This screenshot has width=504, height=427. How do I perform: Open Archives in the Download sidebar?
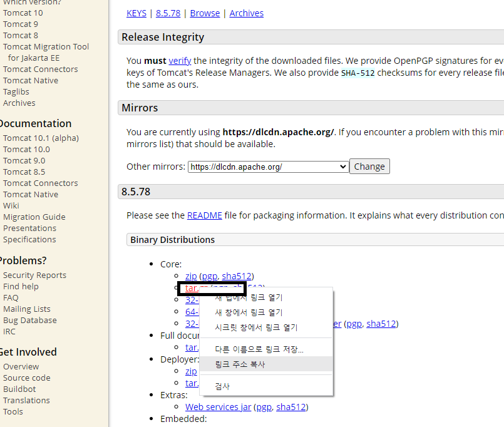(19, 103)
